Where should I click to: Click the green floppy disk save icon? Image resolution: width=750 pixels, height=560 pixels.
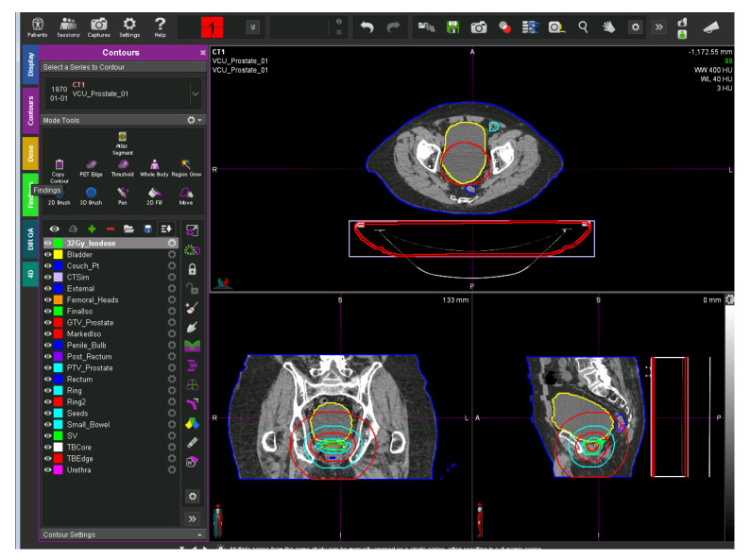pos(452,27)
